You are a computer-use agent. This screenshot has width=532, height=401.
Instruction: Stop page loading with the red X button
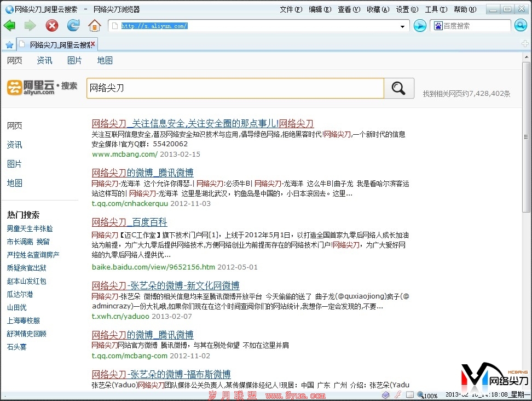[x=52, y=25]
